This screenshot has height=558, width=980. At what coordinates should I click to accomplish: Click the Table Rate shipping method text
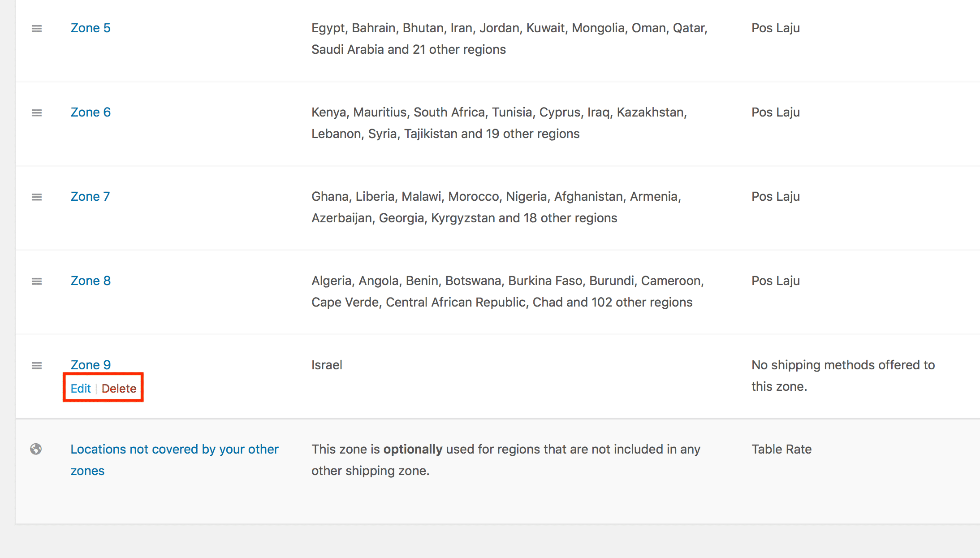coord(781,449)
